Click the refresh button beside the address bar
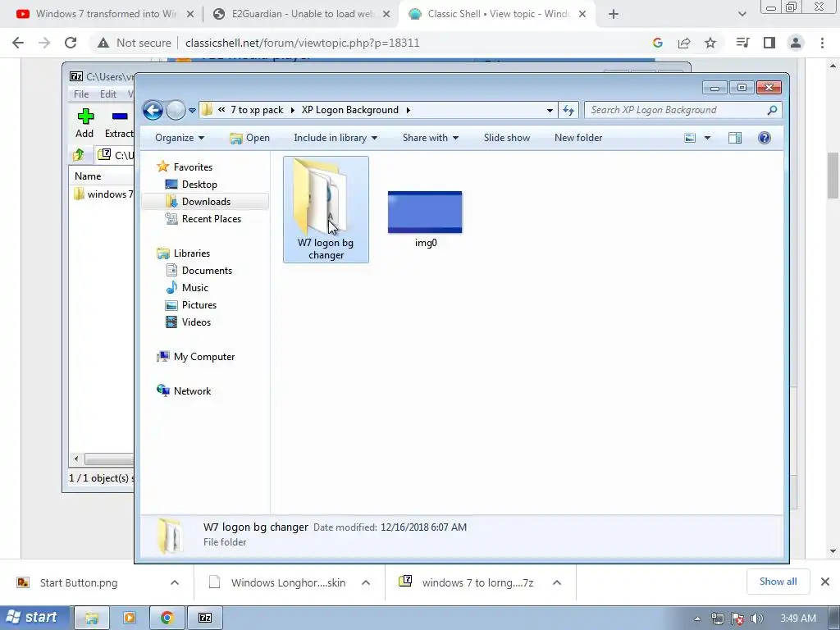This screenshot has width=840, height=630. point(568,111)
